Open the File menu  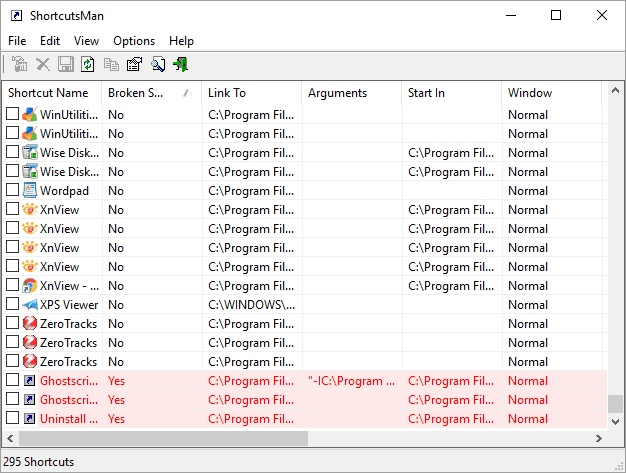(x=17, y=41)
